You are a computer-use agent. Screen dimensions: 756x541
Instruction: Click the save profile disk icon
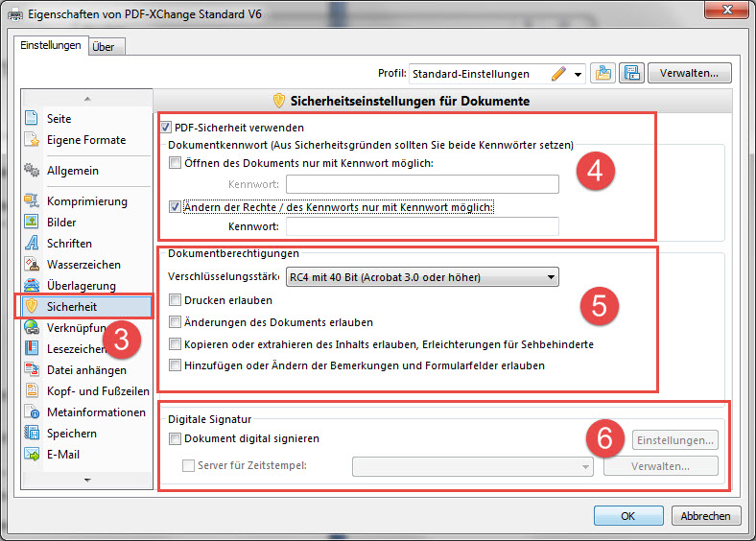[631, 73]
